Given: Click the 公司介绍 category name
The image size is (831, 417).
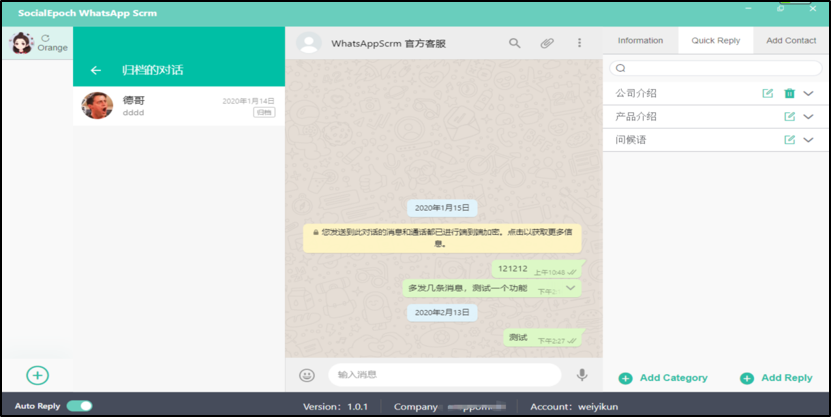Looking at the screenshot, I should click(x=636, y=93).
